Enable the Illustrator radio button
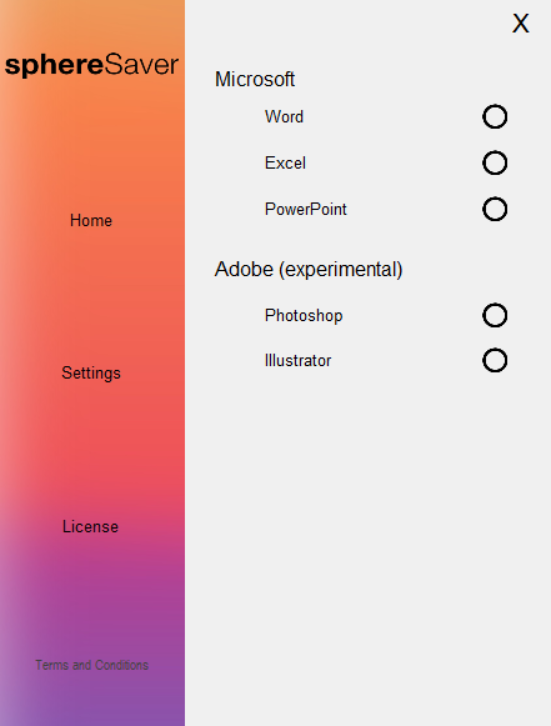Image resolution: width=551 pixels, height=726 pixels. 495,360
